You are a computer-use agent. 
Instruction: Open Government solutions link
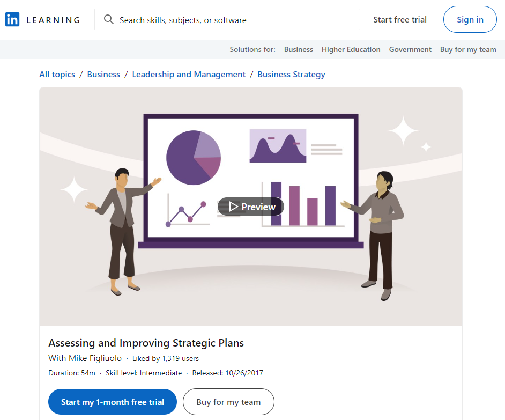pos(410,49)
